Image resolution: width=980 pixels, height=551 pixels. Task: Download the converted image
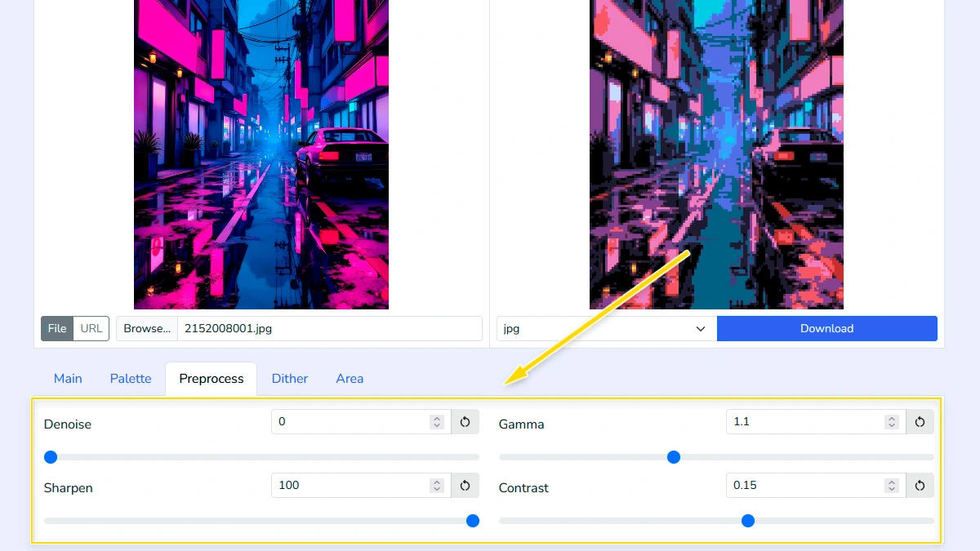tap(826, 328)
